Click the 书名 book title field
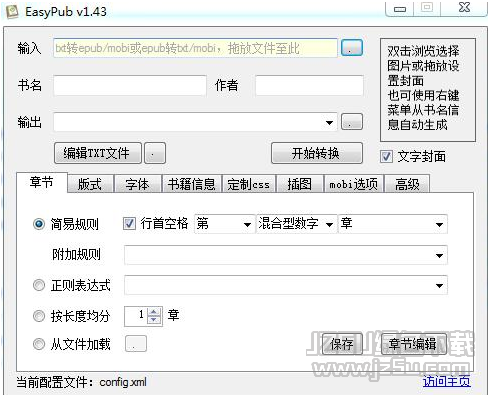The image size is (488, 395). click(x=130, y=86)
